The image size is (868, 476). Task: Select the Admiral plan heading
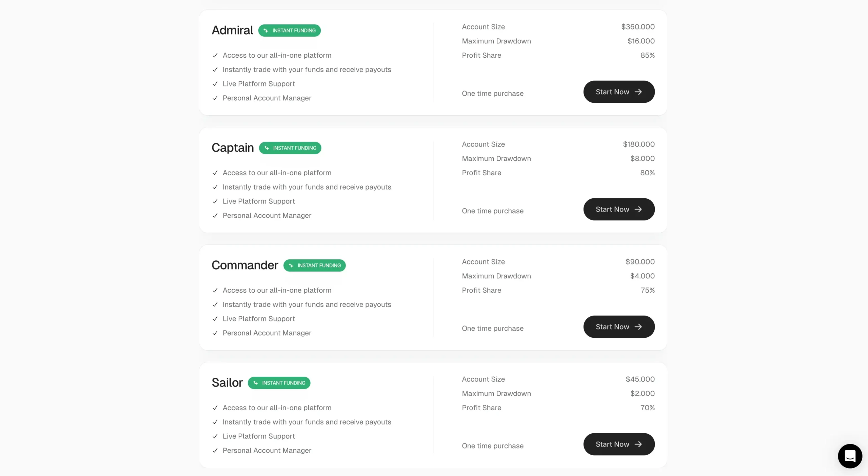[x=232, y=30]
